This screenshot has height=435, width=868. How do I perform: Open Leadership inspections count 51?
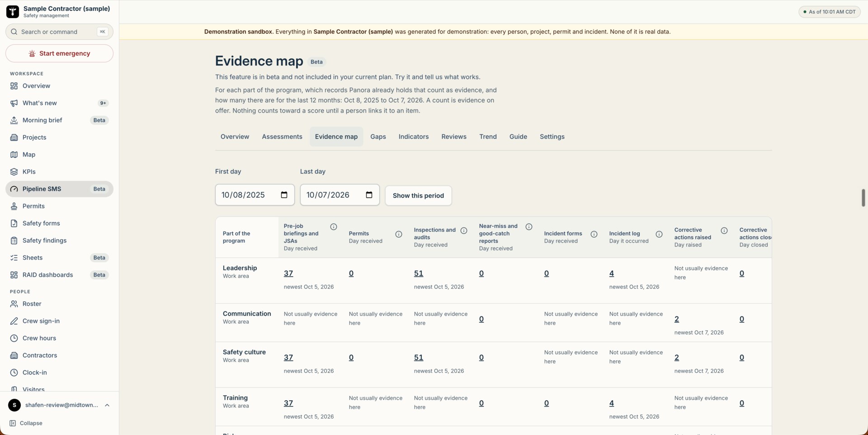tap(419, 274)
